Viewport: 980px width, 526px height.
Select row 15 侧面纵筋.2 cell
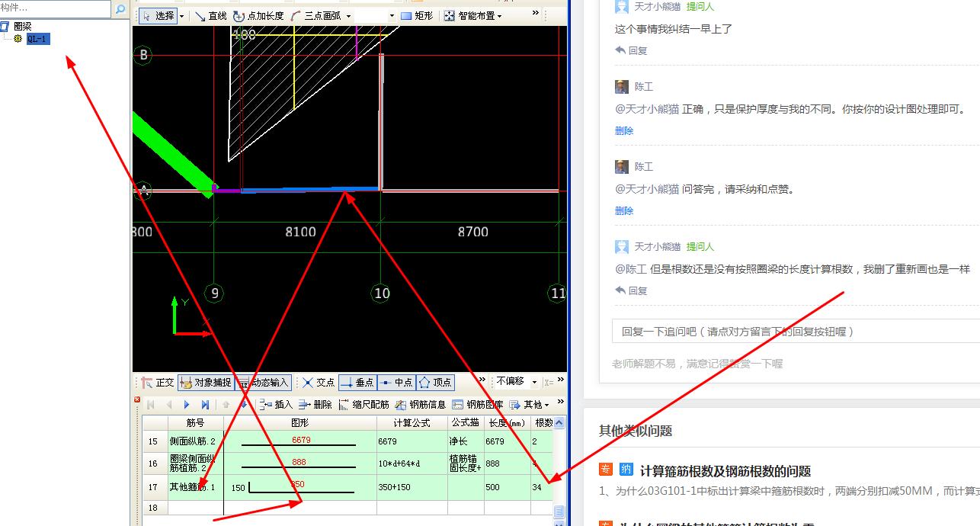(196, 441)
